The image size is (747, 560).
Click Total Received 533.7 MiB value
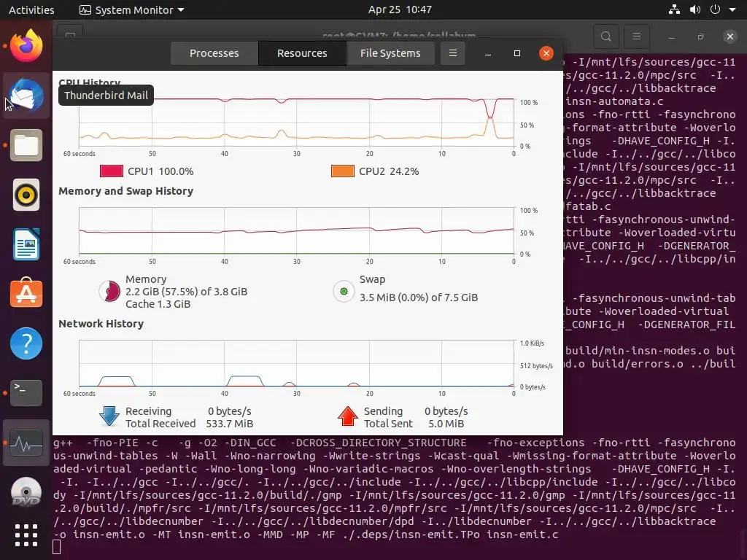pyautogui.click(x=229, y=424)
